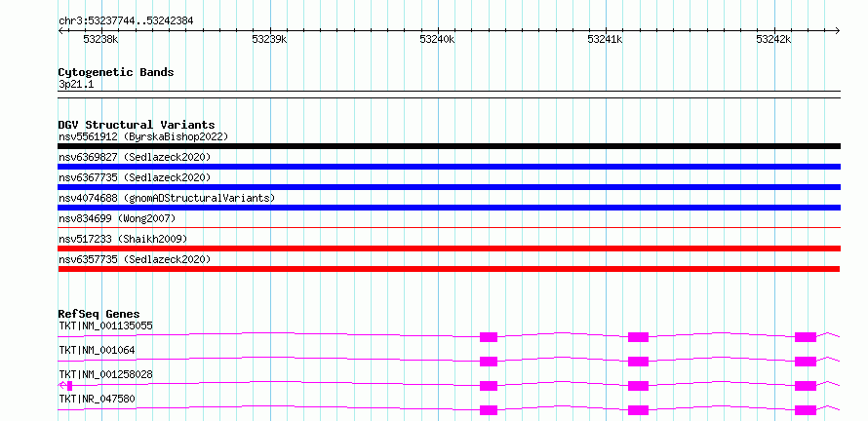
Task: Click the 53240k ruler tick label
Action: (437, 39)
